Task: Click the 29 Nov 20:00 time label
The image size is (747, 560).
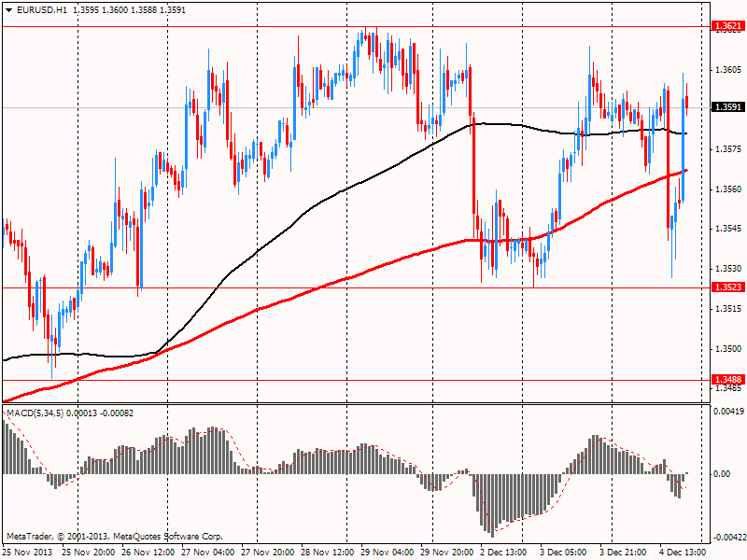Action: point(447,553)
